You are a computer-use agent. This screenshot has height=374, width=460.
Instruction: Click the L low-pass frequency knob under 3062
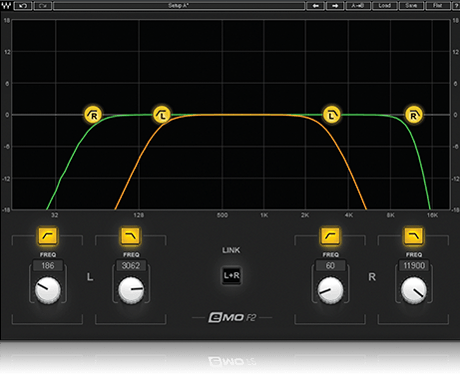(131, 290)
